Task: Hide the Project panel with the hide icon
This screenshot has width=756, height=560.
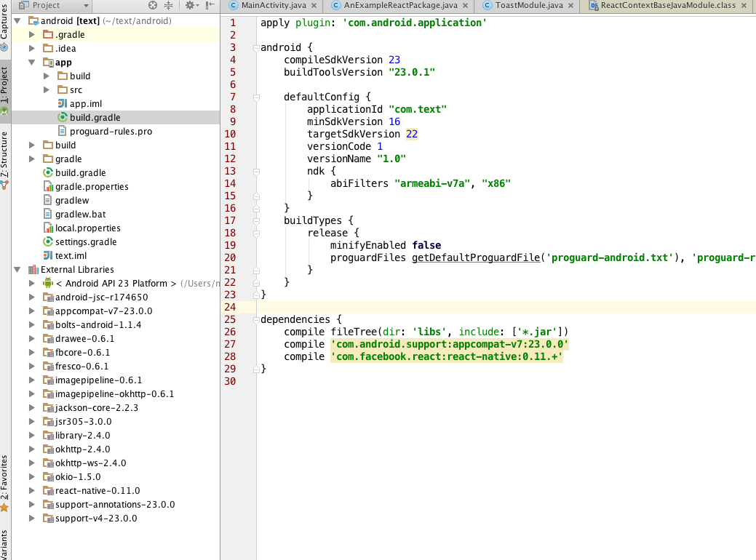Action: 210,5
